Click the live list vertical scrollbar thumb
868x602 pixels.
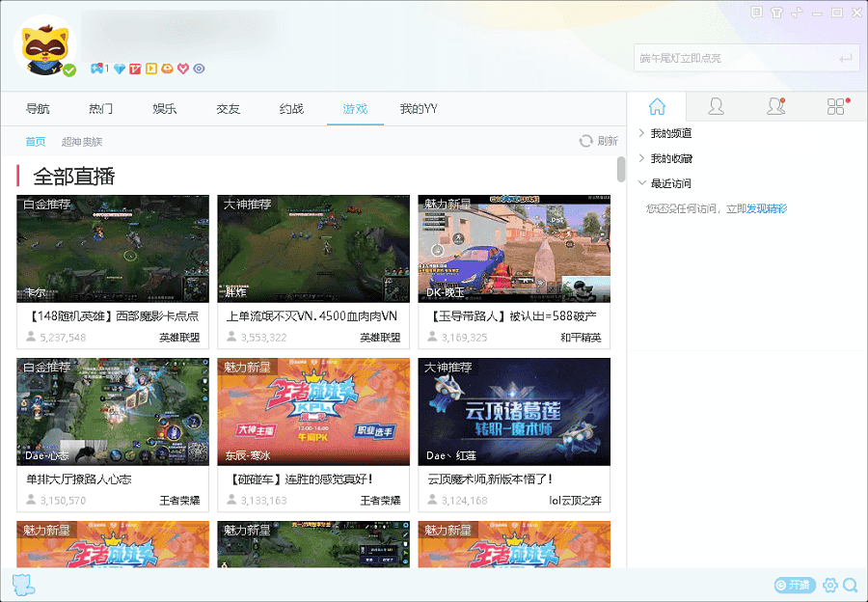[x=620, y=169]
